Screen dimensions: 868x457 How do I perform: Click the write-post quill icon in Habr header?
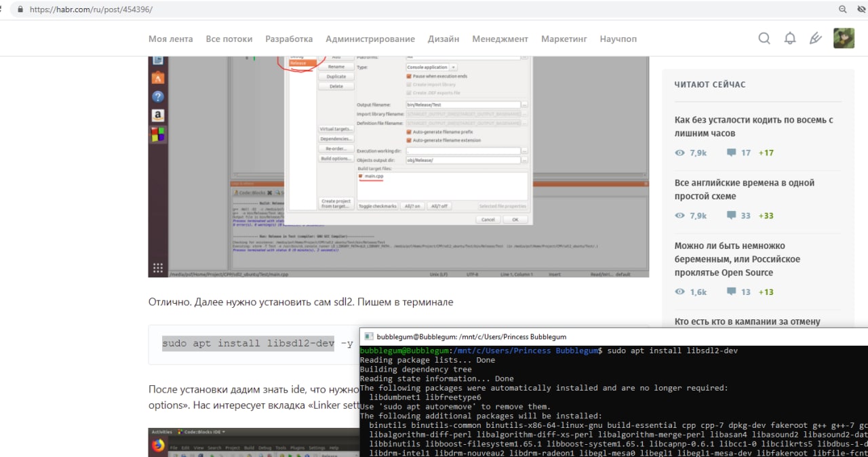point(816,39)
